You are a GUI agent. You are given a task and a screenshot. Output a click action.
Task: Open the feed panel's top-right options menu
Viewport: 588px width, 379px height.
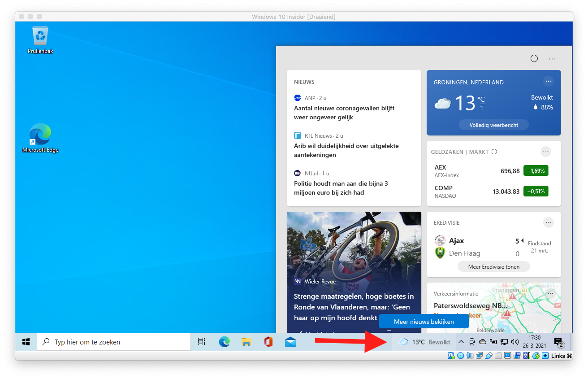(552, 59)
